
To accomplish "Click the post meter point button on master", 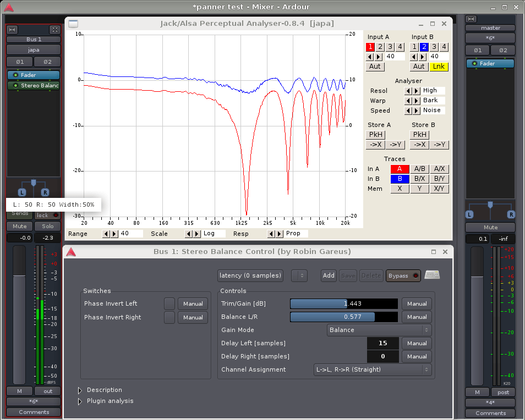I will tap(503, 393).
